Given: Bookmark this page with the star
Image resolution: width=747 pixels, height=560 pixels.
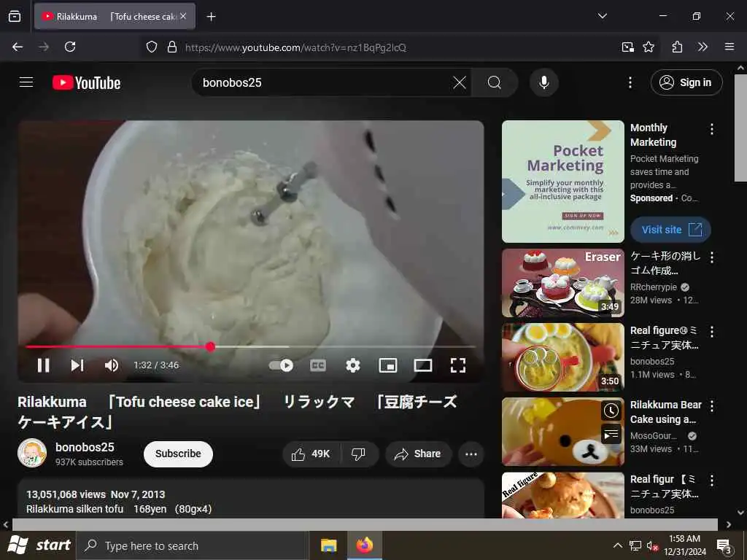Looking at the screenshot, I should tap(649, 47).
